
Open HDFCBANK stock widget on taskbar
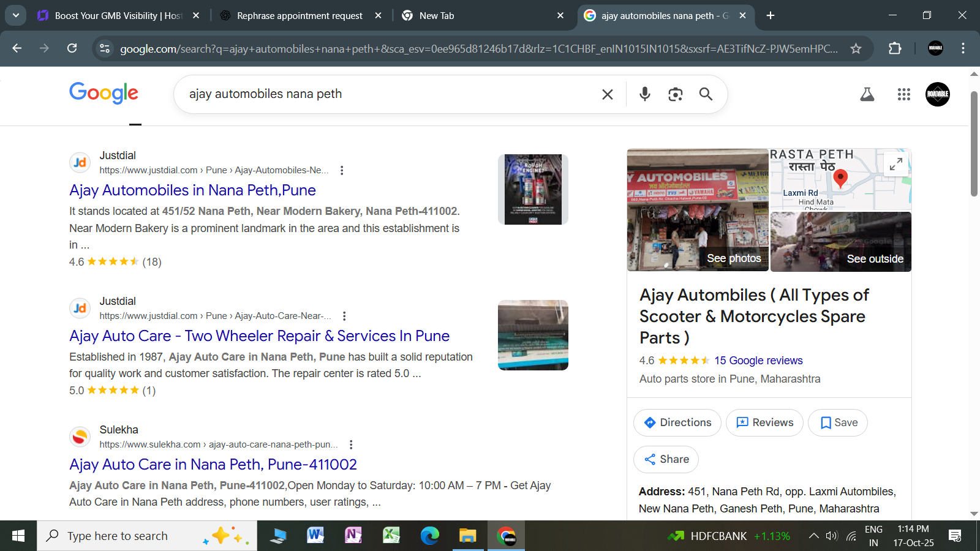729,536
